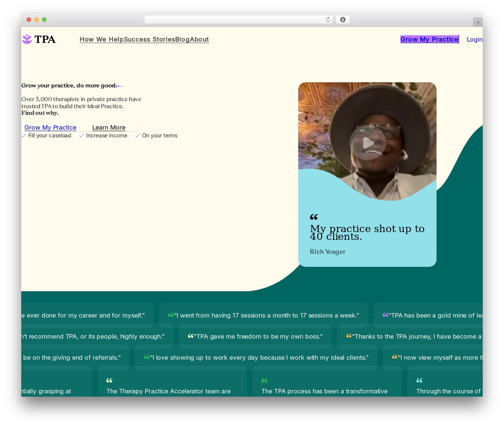504x427 pixels.
Task: Open the How We Help menu
Action: (x=102, y=39)
